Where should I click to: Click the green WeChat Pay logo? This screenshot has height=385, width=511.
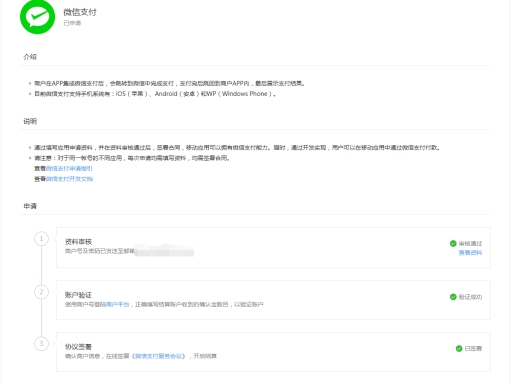pos(37,16)
